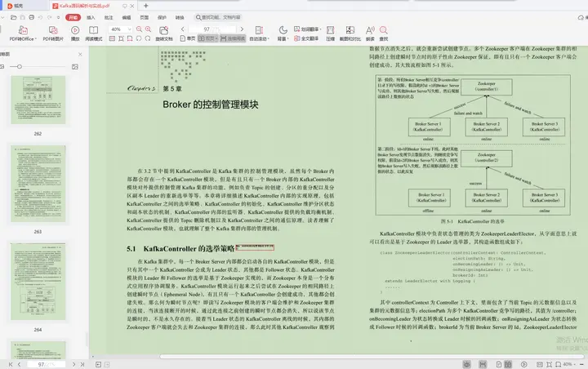Viewport: 588px width, 369px height.
Task: Toggle 双页 double page view
Action: coord(207,38)
